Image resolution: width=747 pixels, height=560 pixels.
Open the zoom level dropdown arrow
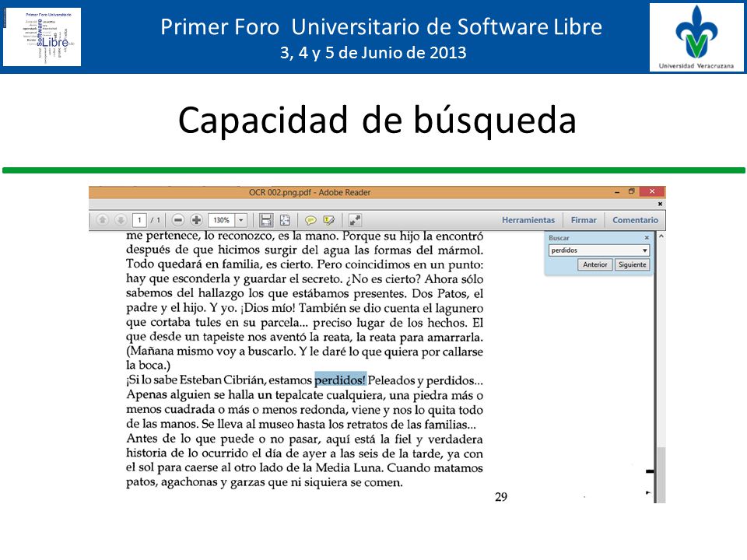point(241,220)
